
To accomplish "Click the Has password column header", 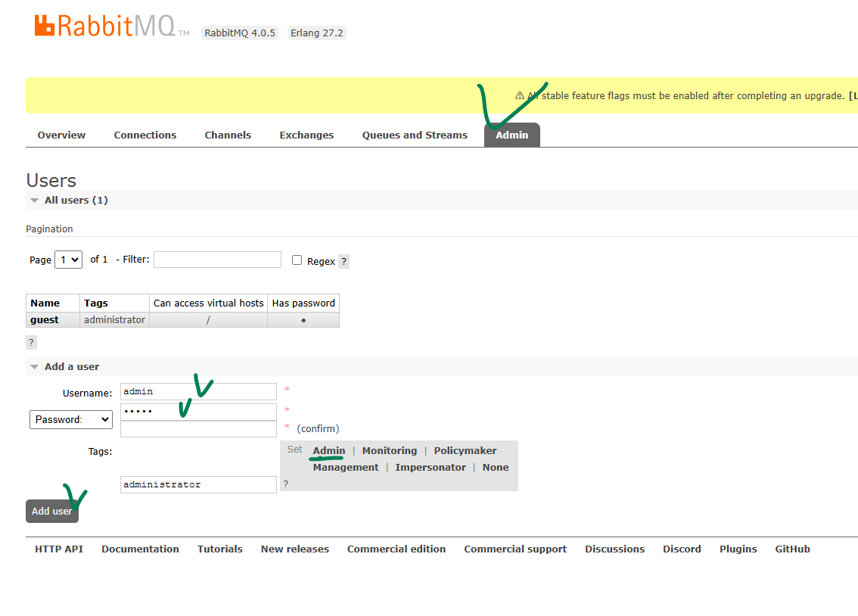I will tap(303, 303).
